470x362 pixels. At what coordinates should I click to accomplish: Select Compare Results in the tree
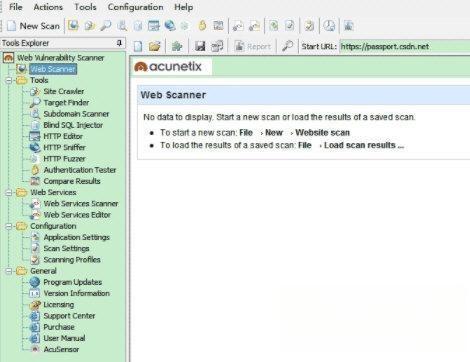point(72,181)
